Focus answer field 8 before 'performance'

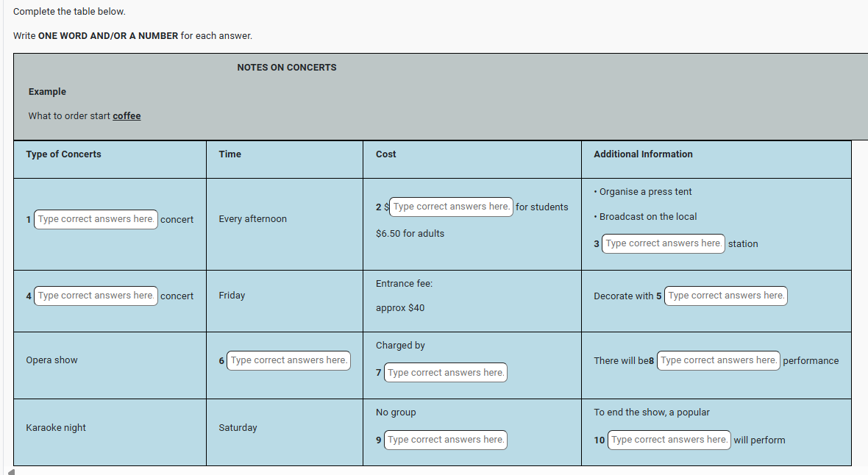[718, 360]
